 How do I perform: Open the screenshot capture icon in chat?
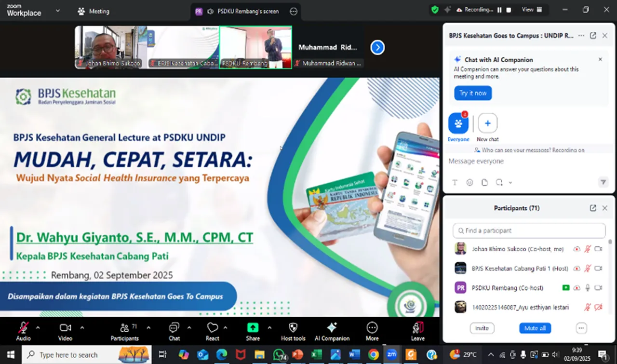coord(499,182)
